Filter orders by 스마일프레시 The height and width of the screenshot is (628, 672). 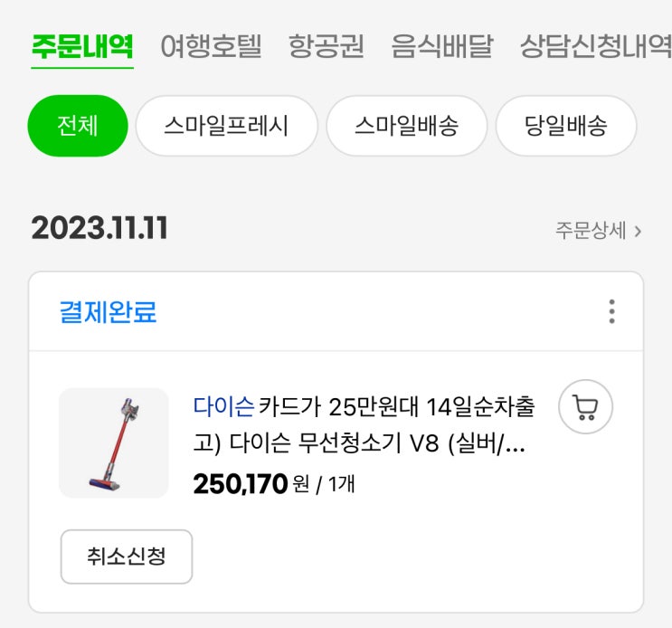[227, 126]
